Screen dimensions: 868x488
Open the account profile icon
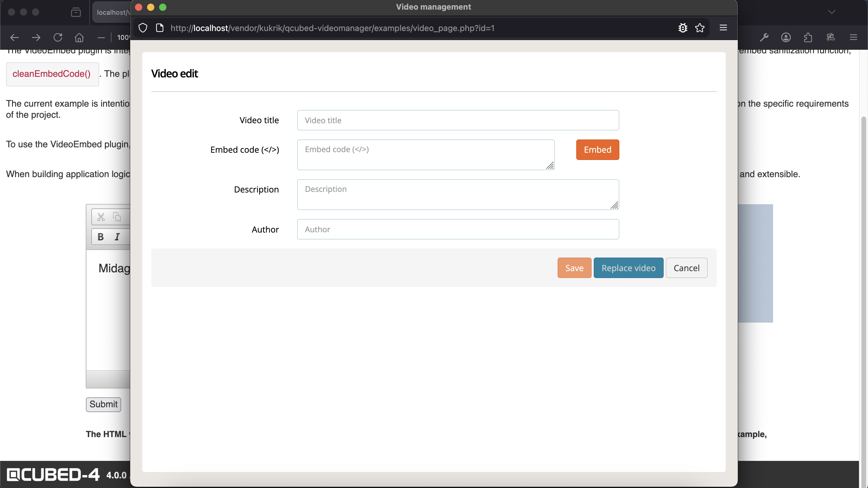click(x=786, y=37)
